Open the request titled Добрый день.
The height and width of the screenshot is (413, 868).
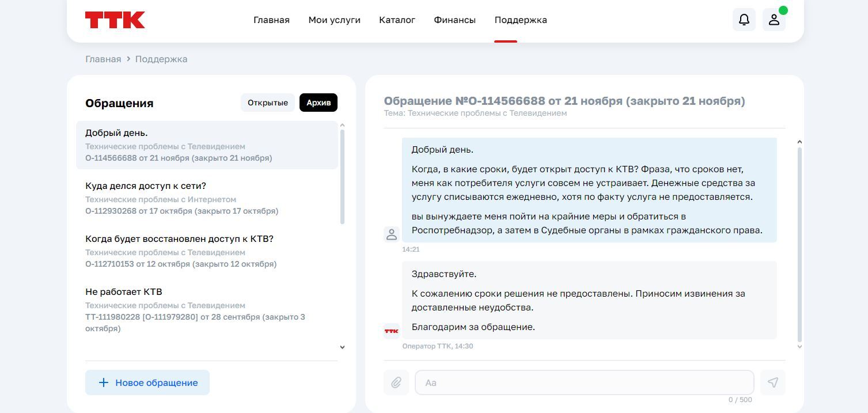tap(207, 145)
